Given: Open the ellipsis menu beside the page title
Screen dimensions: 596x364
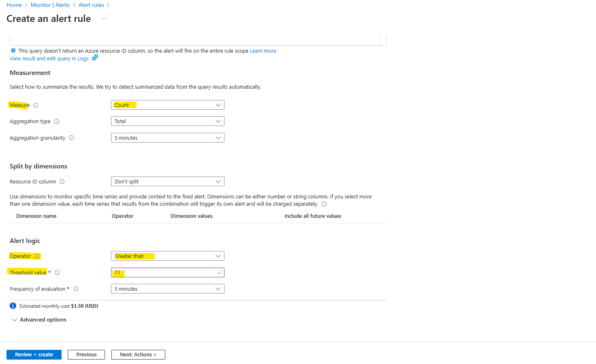Looking at the screenshot, I should pos(104,19).
